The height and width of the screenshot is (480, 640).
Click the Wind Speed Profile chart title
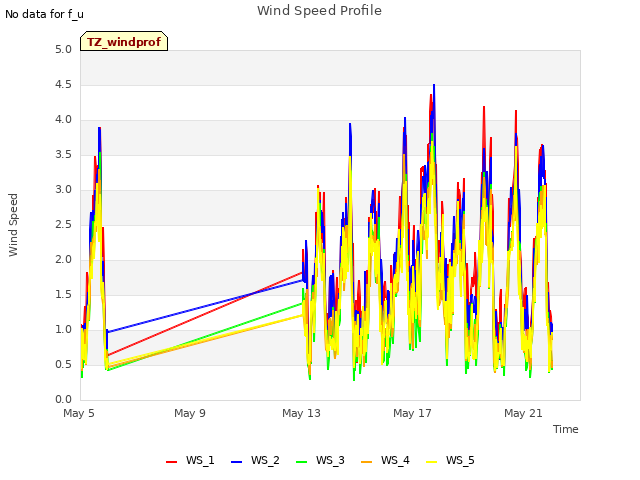320,11
